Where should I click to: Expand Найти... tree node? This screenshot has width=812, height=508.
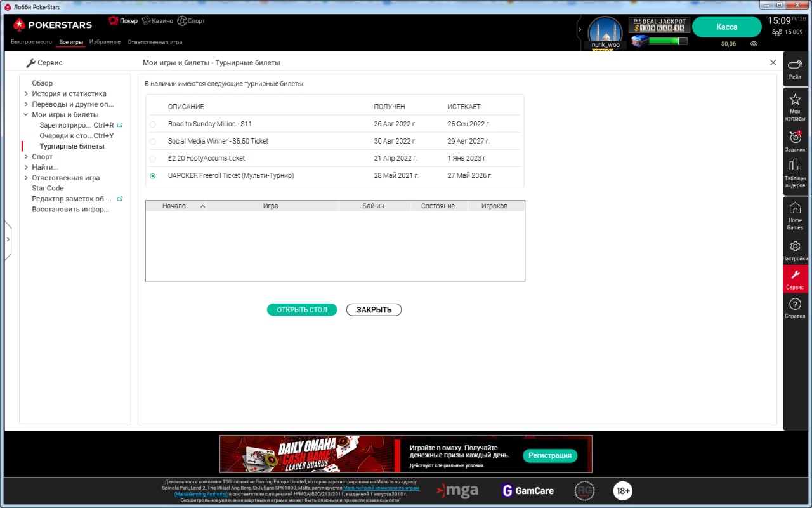[x=26, y=167]
